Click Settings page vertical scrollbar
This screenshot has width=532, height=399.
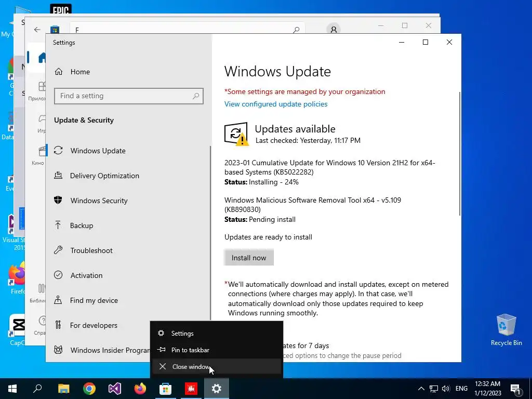[459, 153]
